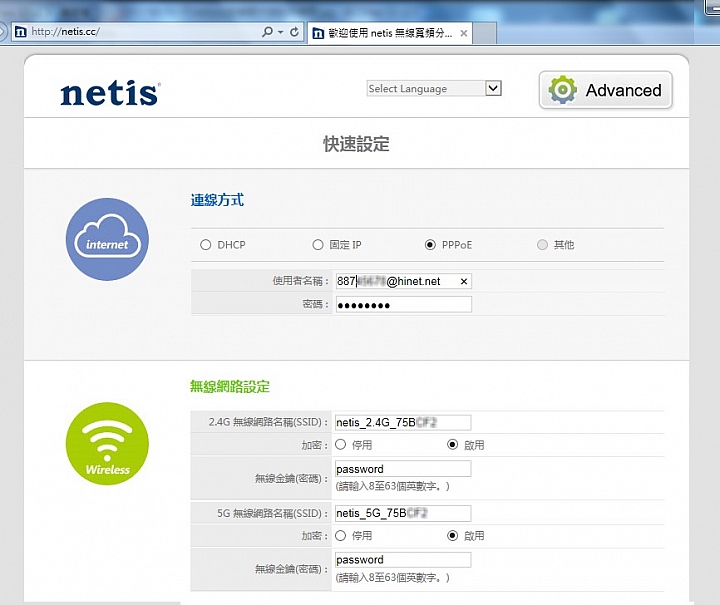Click the internet cloud icon

coord(107,239)
